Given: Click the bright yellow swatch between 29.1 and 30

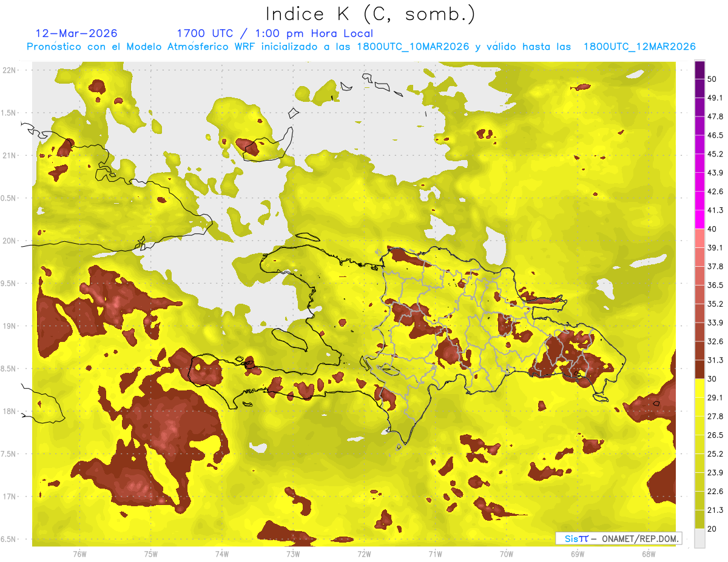Looking at the screenshot, I should tap(699, 388).
